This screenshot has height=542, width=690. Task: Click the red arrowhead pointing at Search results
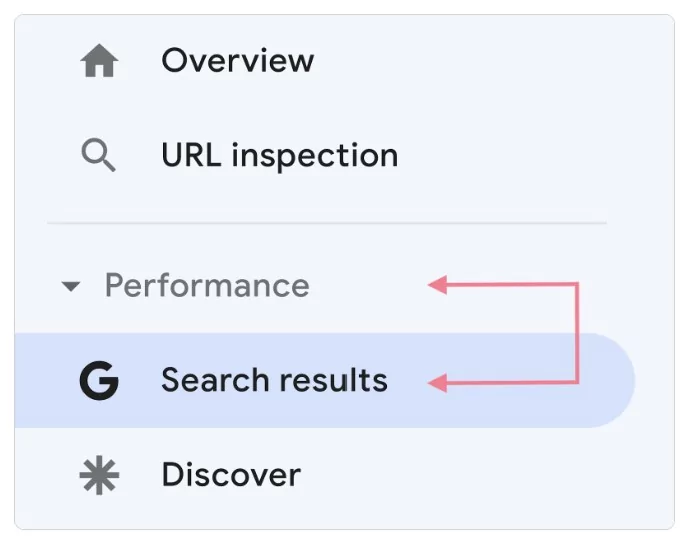point(436,381)
